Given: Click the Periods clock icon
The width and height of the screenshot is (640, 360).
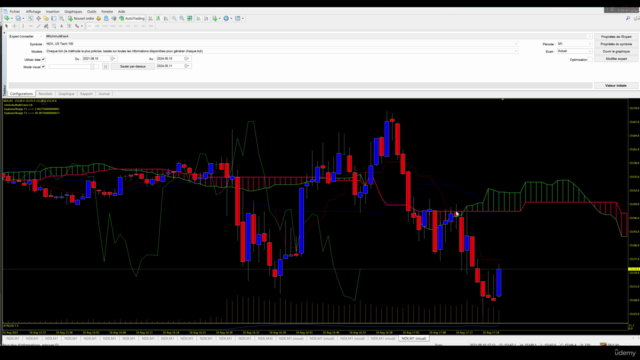Looking at the screenshot, I should 226,18.
